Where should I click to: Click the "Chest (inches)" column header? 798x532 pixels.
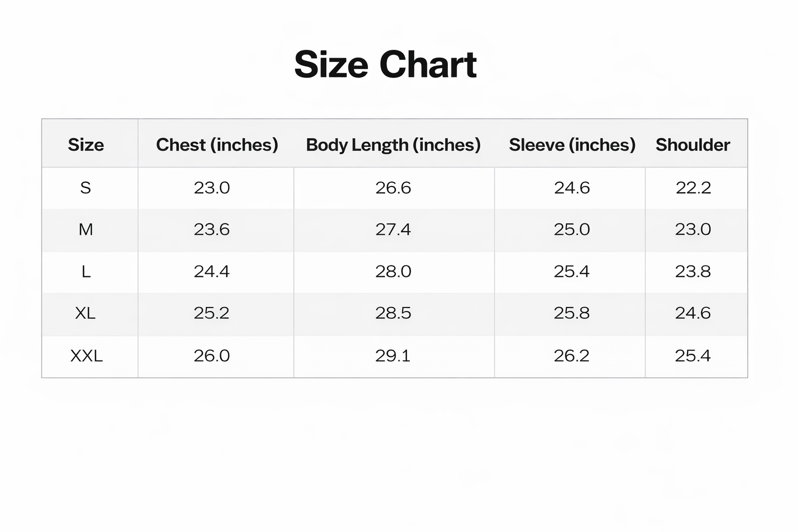pyautogui.click(x=217, y=144)
